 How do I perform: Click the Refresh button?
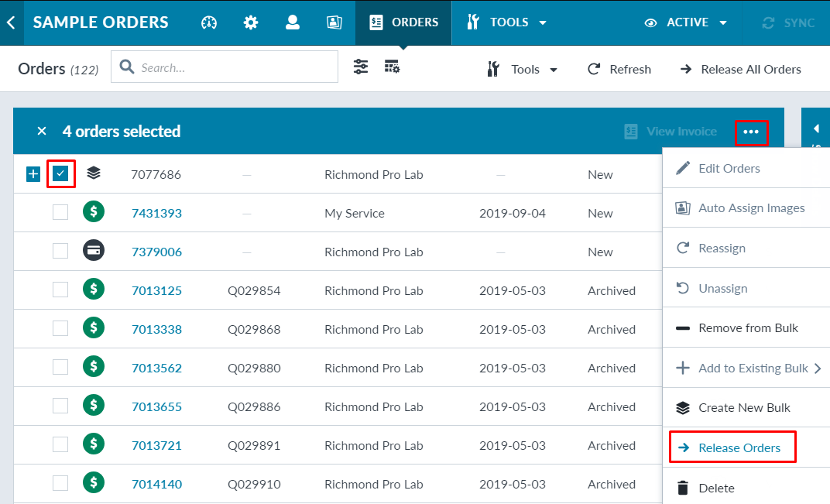619,70
